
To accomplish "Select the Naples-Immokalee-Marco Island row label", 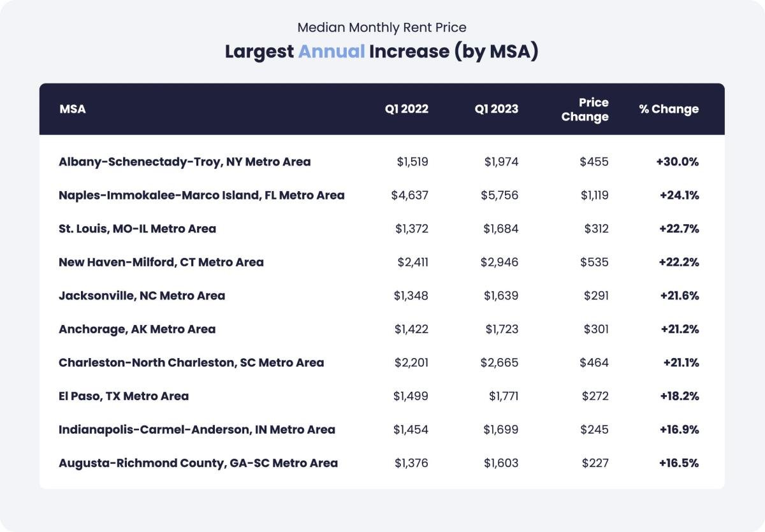I will pyautogui.click(x=201, y=195).
